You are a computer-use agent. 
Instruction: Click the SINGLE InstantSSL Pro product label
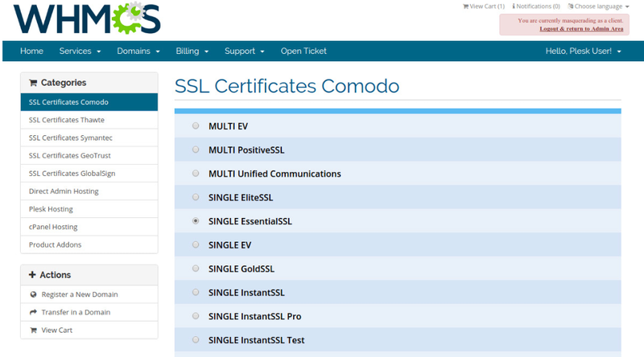pos(254,317)
